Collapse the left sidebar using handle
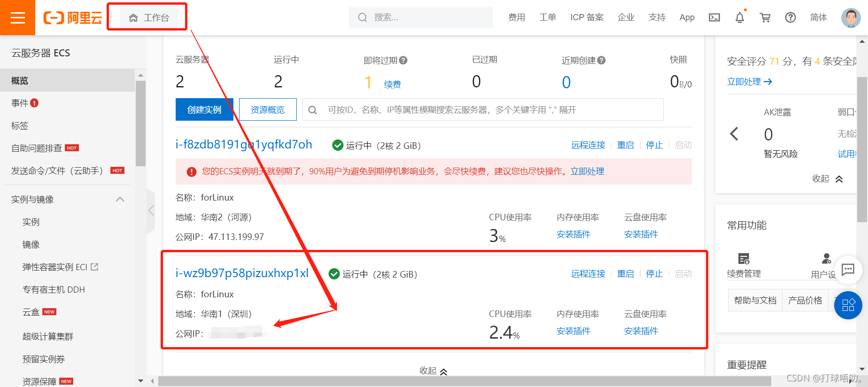868x387 pixels. tap(151, 210)
